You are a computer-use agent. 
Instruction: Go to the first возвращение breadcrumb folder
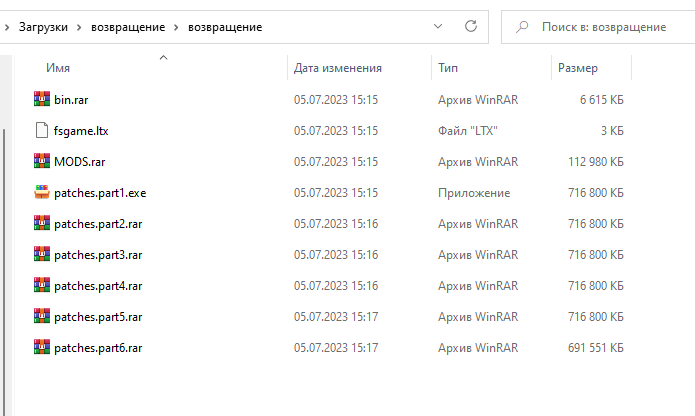128,27
